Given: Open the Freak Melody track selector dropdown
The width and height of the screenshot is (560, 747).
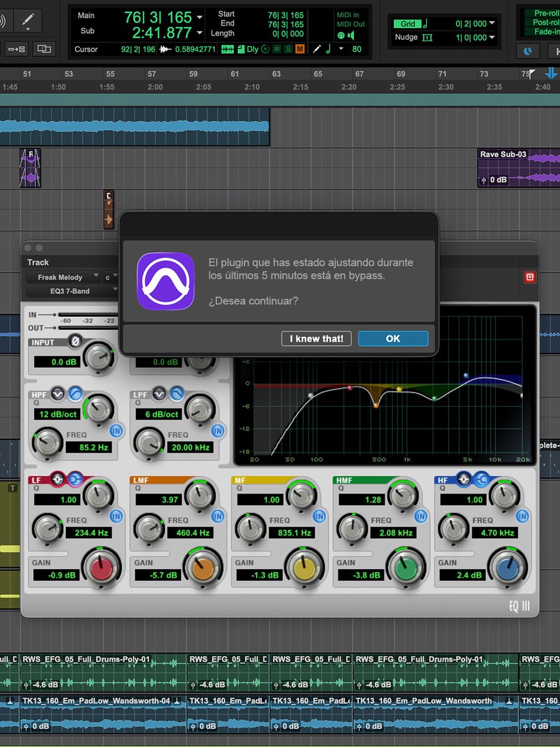Looking at the screenshot, I should coord(63,277).
